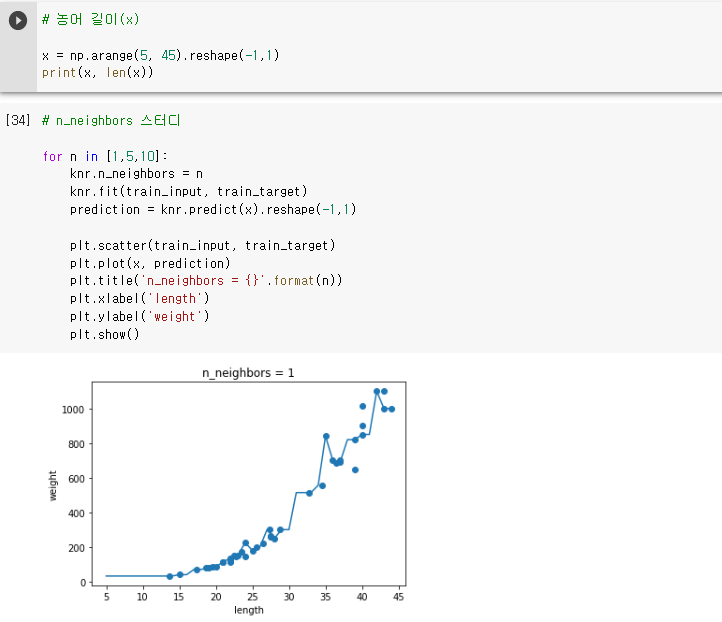The image size is (722, 622).
Task: Click the y-axis tick label 1000
Action: pos(73,410)
